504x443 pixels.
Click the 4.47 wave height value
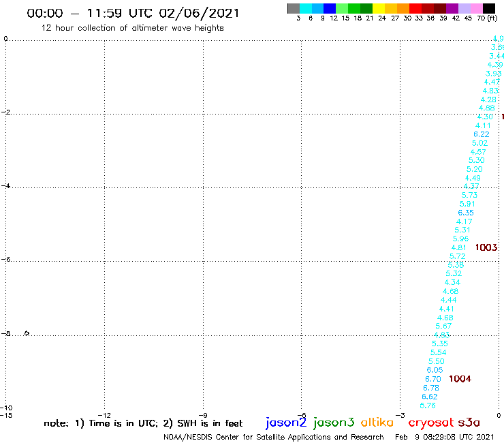pyautogui.click(x=492, y=82)
